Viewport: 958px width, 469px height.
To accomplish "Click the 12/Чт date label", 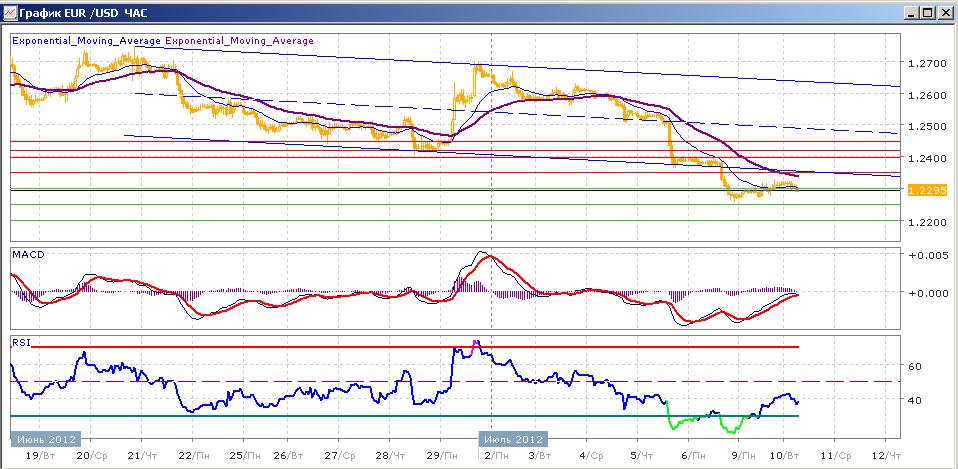I will pyautogui.click(x=887, y=456).
